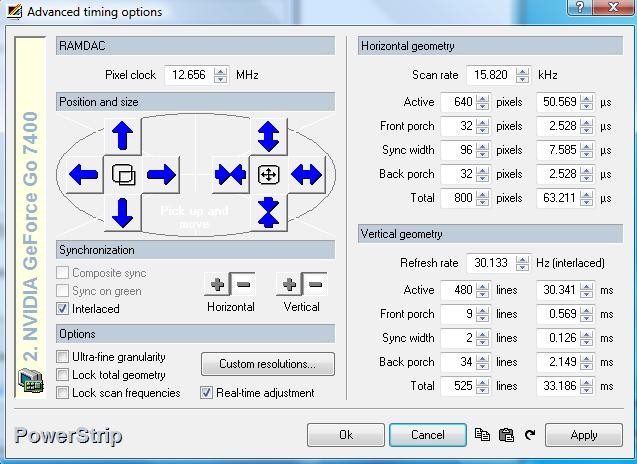This screenshot has height=464, width=637.
Task: Enable Ultra-fine granularity option
Action: (x=64, y=357)
